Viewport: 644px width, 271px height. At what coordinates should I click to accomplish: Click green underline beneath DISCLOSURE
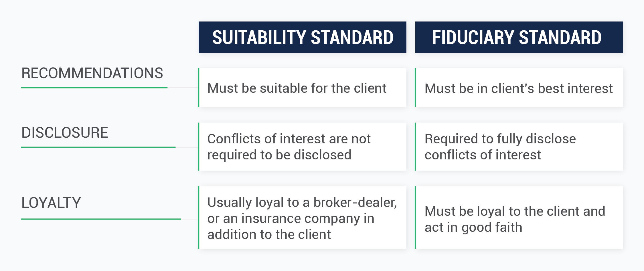click(98, 147)
